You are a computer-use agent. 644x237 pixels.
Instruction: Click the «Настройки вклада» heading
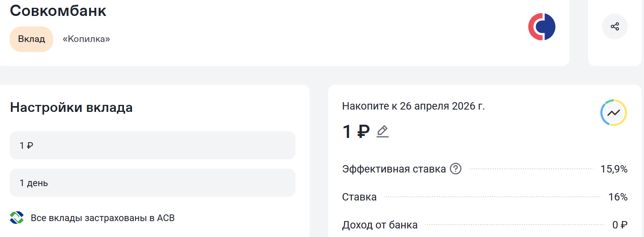click(71, 107)
